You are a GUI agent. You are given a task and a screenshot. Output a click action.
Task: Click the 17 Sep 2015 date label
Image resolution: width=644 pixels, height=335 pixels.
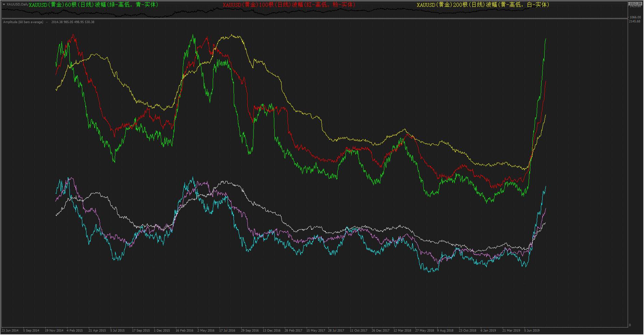(x=141, y=331)
